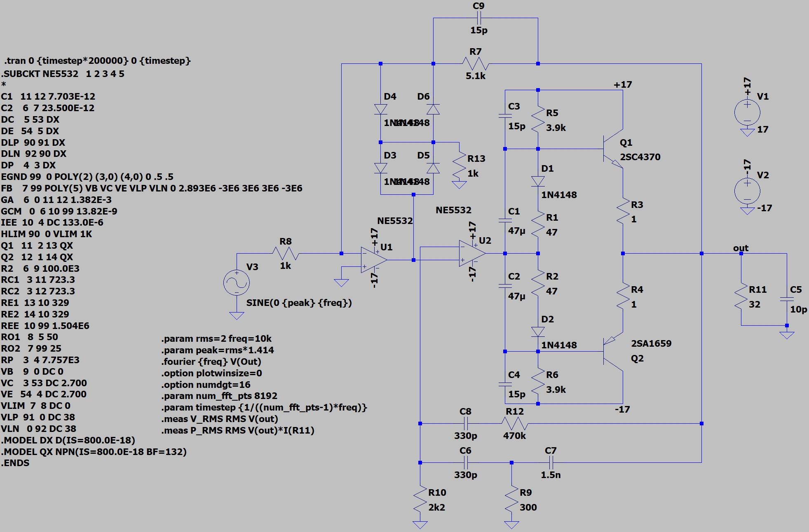Screen dimensions: 809x532
Task: Select diode D1 1N4148 symbol
Action: pos(538,181)
